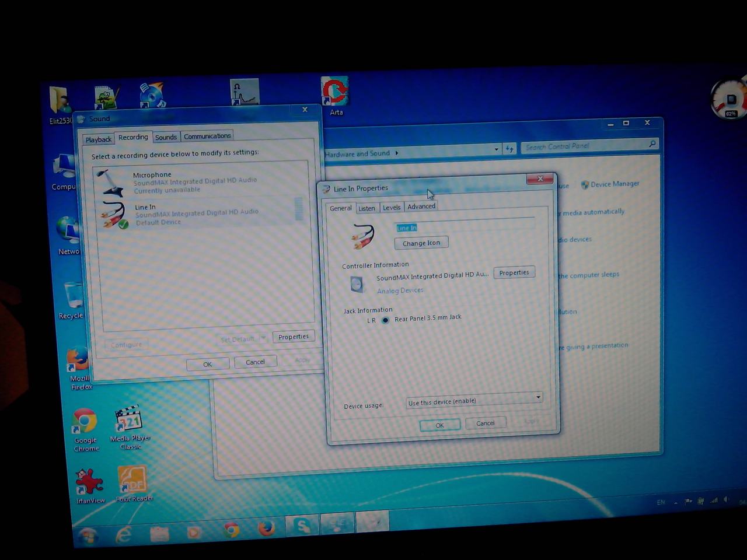This screenshot has width=747, height=560.
Task: Open the CD burner desktop shortcut
Action: pyautogui.click(x=152, y=95)
